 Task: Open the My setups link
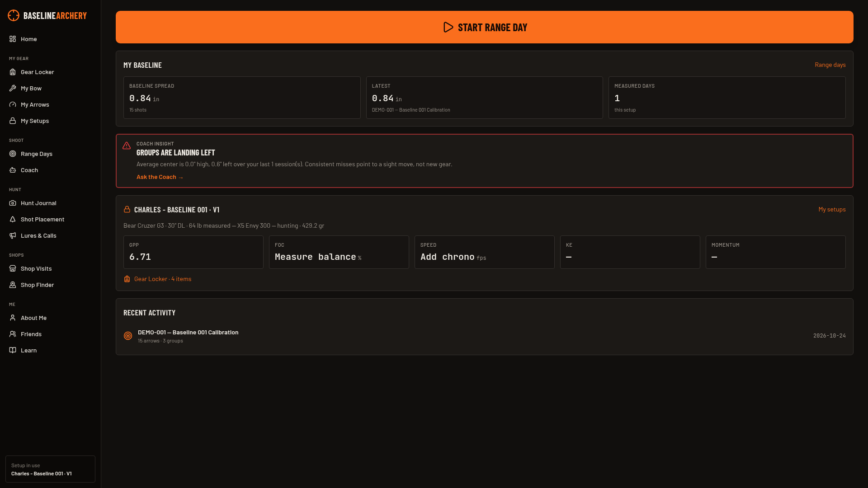(x=832, y=209)
